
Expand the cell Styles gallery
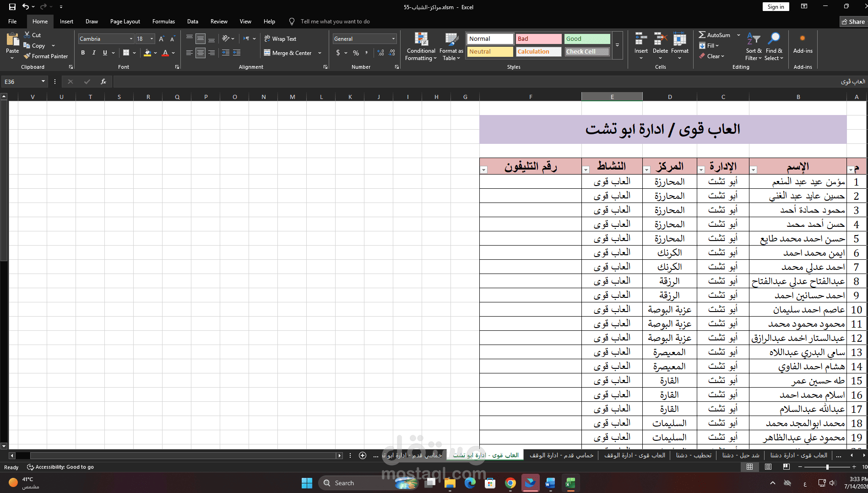click(617, 45)
